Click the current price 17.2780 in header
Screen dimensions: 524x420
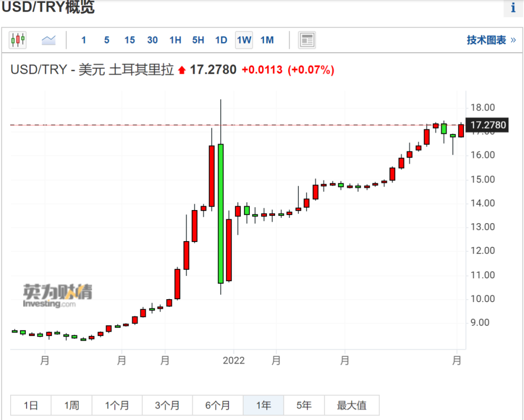213,70
